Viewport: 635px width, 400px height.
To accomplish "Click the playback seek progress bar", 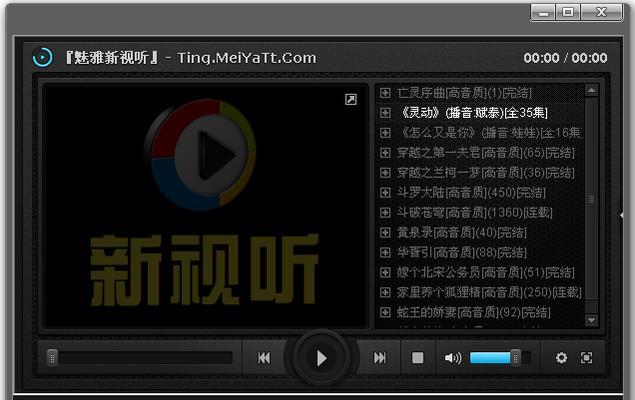I will coord(140,358).
